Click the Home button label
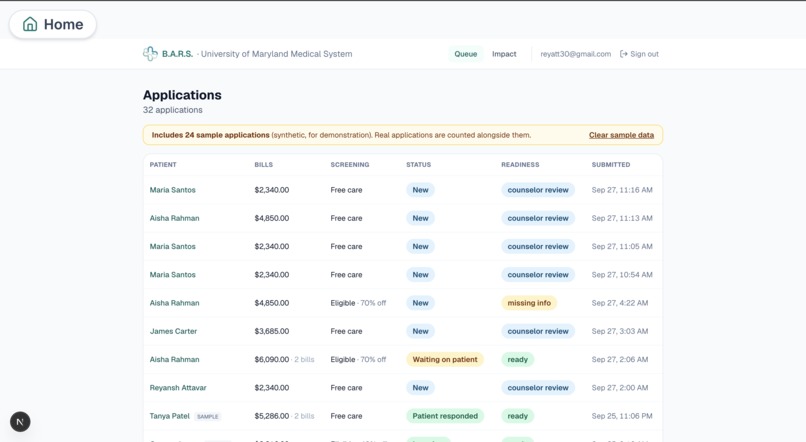This screenshot has width=806, height=442. click(63, 24)
